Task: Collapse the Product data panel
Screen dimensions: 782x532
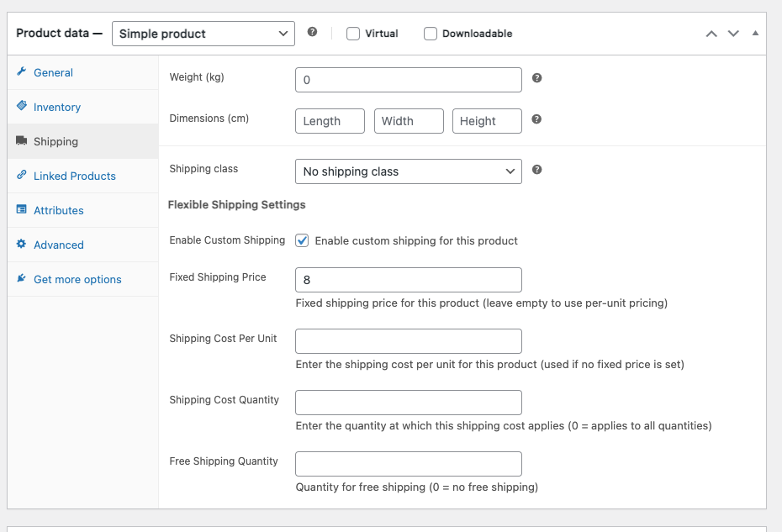Action: point(755,34)
